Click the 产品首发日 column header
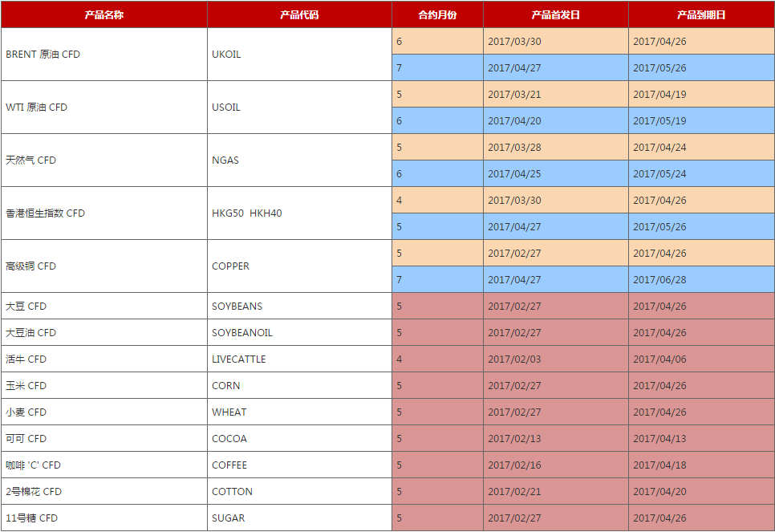The image size is (775, 532). 555,14
